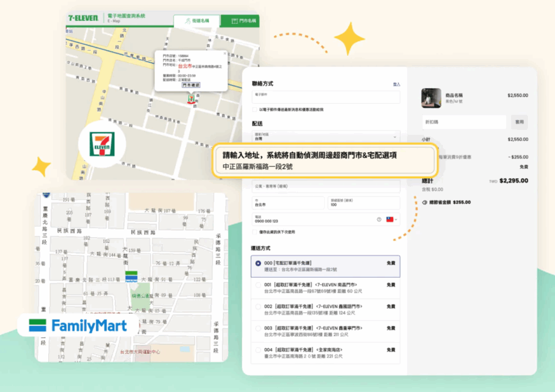Focus the apartment/suite optional field
This screenshot has width=555, height=392.
pyautogui.click(x=326, y=186)
